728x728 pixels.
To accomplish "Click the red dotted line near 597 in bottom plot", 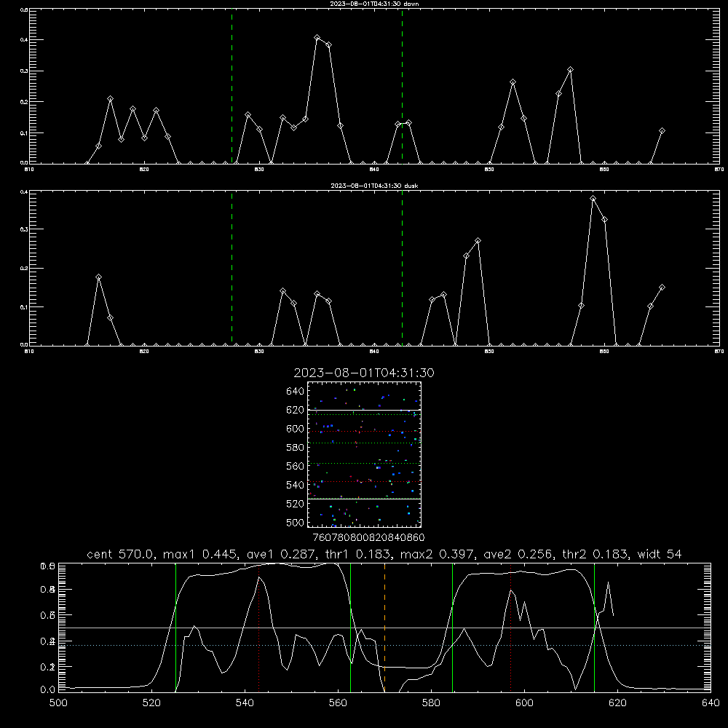I will coord(511,628).
